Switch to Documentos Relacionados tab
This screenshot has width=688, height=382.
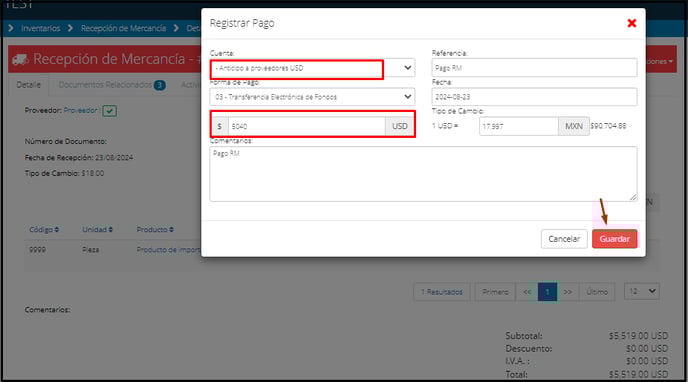click(x=105, y=85)
